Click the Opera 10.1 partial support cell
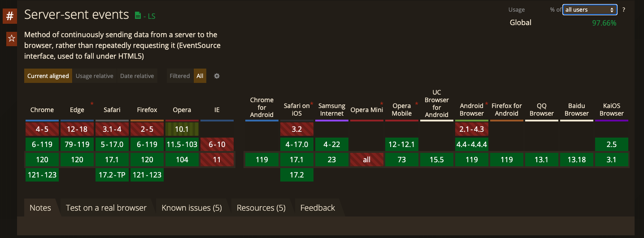Image resolution: width=644 pixels, height=238 pixels. click(x=182, y=129)
